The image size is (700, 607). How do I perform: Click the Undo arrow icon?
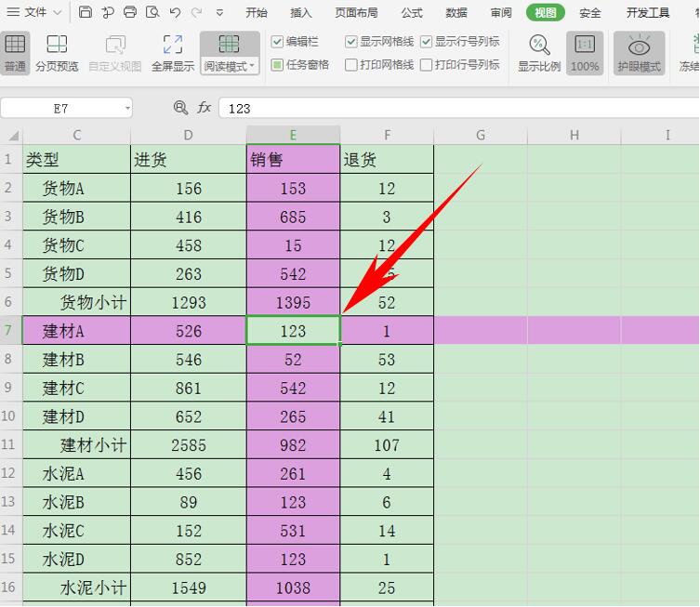click(175, 12)
